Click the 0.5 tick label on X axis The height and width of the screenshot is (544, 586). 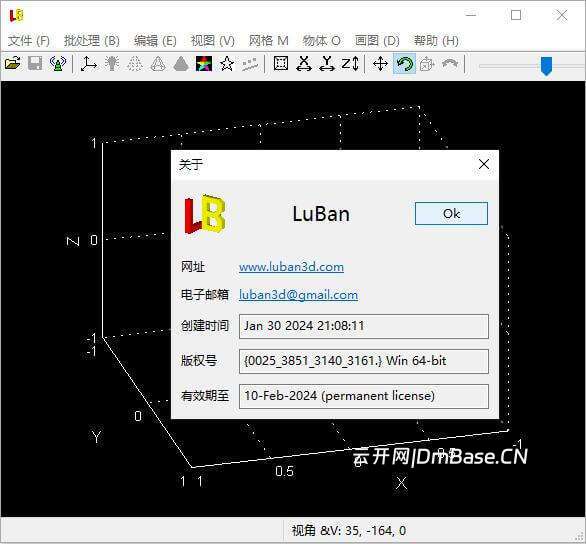pos(284,471)
